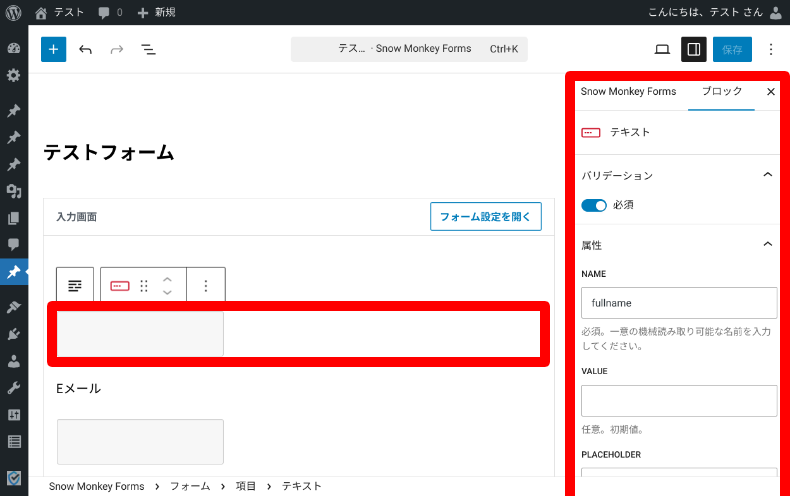Open Users in the admin sidebar
The height and width of the screenshot is (496, 790).
(x=14, y=361)
